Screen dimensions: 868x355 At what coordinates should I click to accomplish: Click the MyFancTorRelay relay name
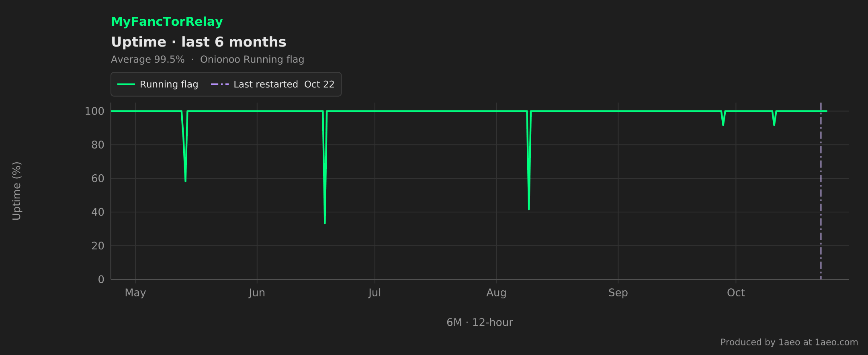[x=167, y=22]
